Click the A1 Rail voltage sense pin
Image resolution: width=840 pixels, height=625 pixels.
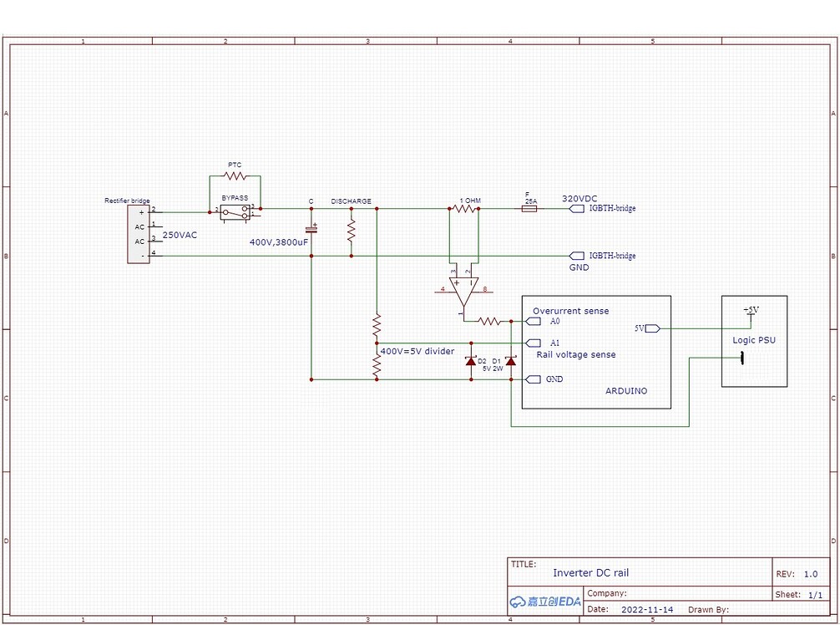pyautogui.click(x=532, y=342)
